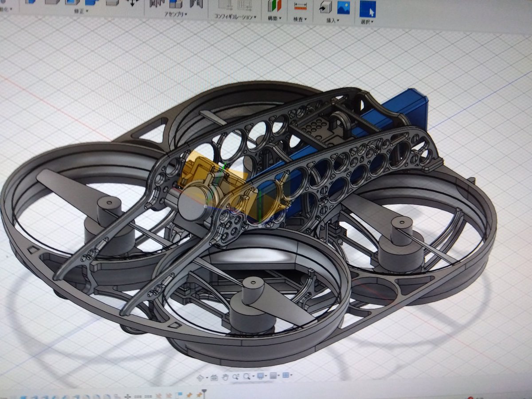Viewport: 532px width, 399px height.
Task: Open the 修正 (Modify) dropdown menu
Action: [x=80, y=11]
